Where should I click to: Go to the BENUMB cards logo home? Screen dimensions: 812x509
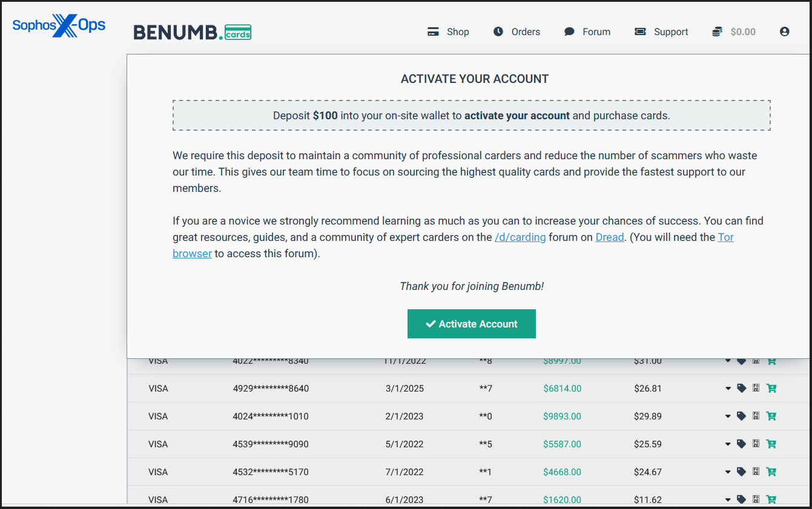(193, 32)
